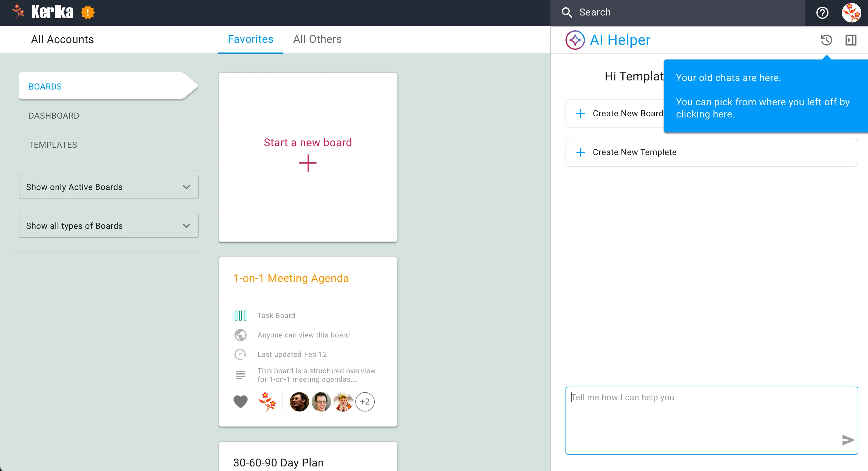
Task: Select the Favorites tab
Action: [x=250, y=39]
